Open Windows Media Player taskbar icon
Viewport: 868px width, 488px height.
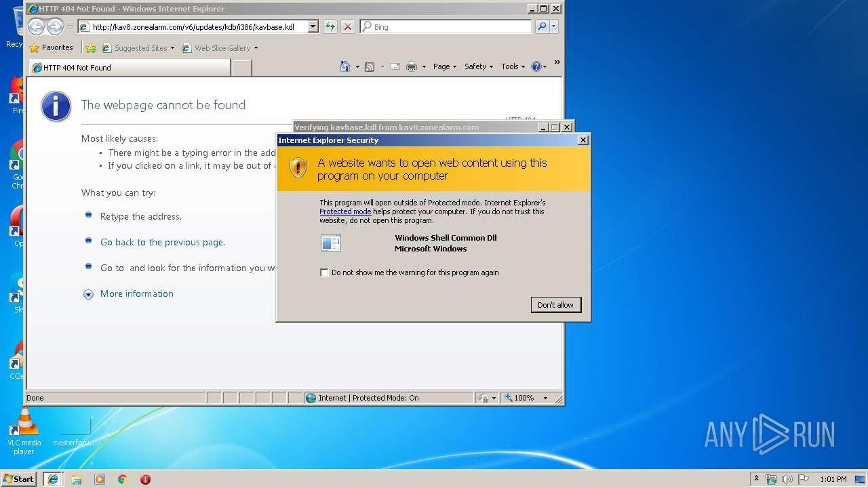[100, 479]
